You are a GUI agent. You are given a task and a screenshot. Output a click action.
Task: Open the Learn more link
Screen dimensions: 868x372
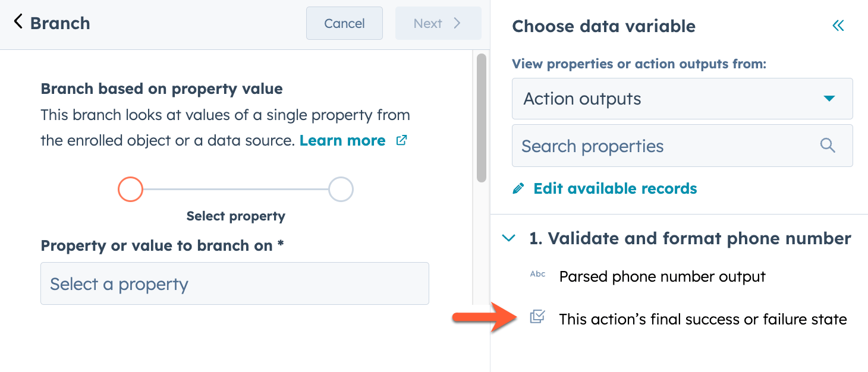[x=342, y=141]
